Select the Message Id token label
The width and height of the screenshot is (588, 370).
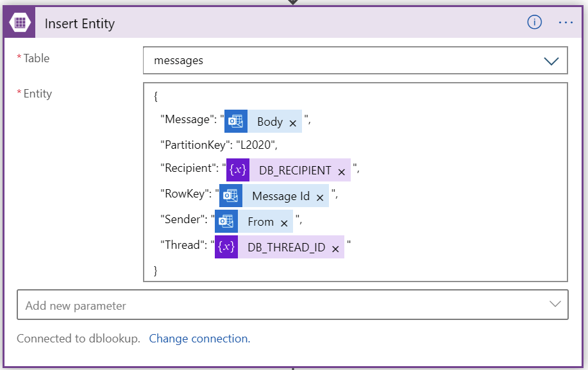[x=281, y=196]
